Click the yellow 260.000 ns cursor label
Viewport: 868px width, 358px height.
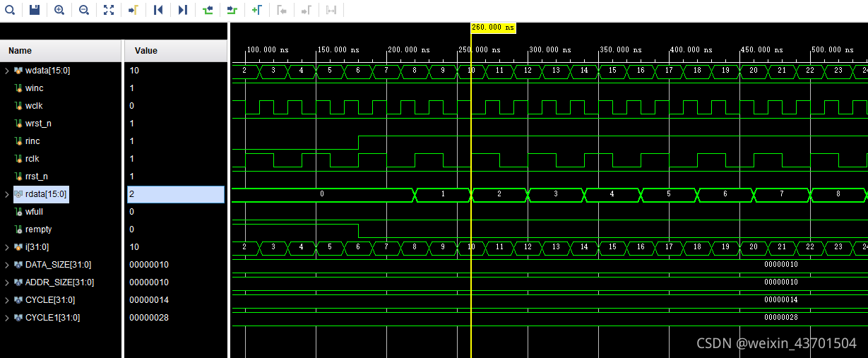493,28
